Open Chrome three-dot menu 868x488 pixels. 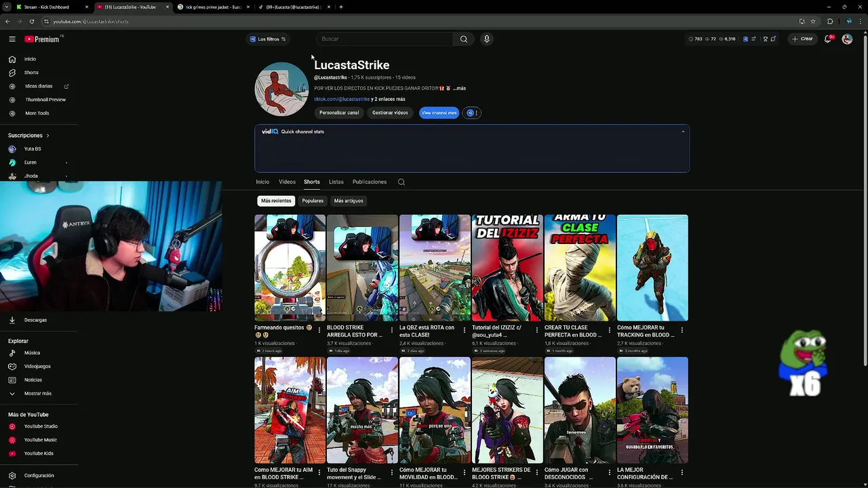click(861, 21)
